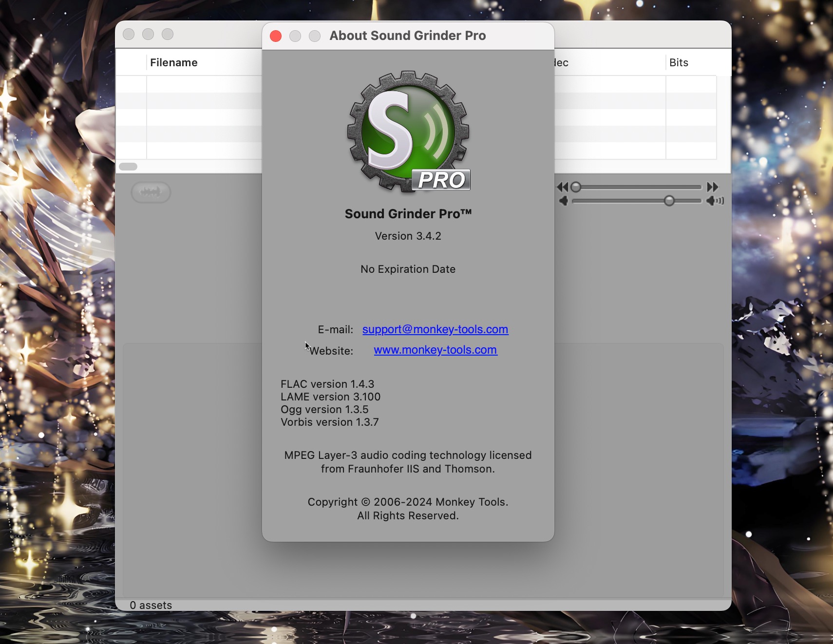Viewport: 833px width, 644px height.
Task: Click the 'No Expiration Date' text
Action: [408, 269]
